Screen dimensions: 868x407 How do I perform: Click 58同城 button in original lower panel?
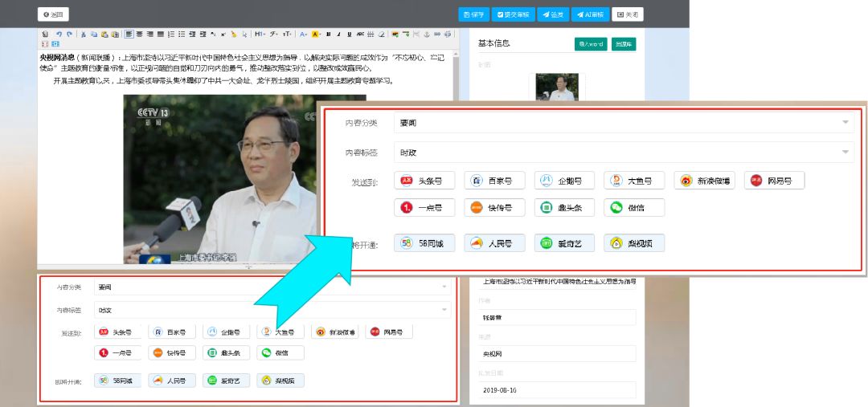[x=117, y=381]
